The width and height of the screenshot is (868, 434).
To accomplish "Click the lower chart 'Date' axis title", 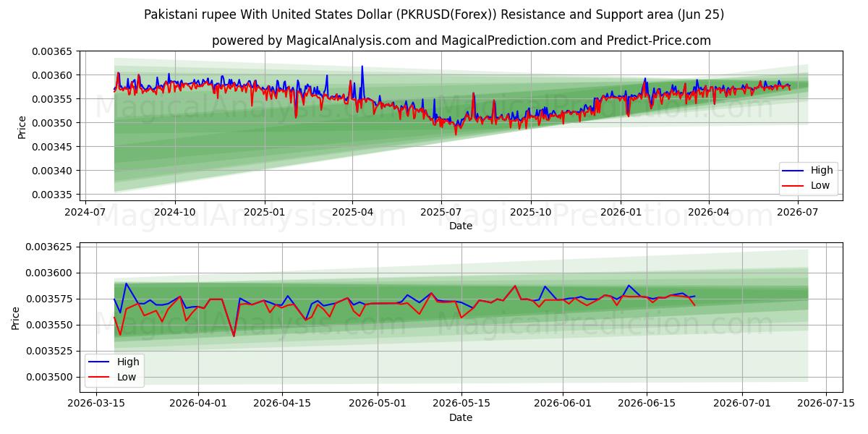I will point(461,417).
